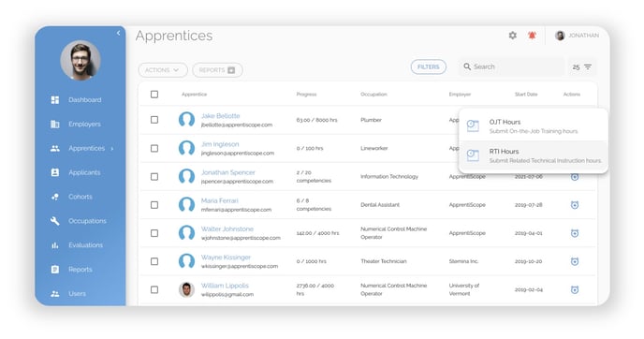Open William Lippolis's profile link
644x339 pixels.
tap(225, 286)
